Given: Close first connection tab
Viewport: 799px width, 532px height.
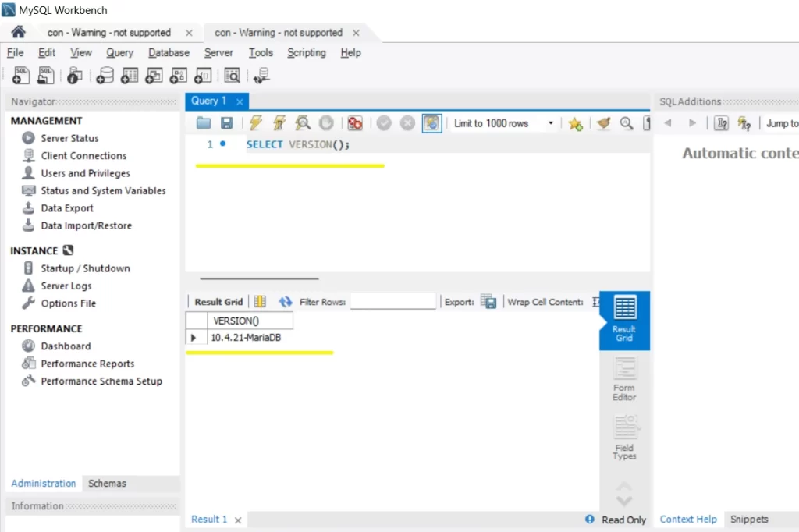Looking at the screenshot, I should click(189, 33).
